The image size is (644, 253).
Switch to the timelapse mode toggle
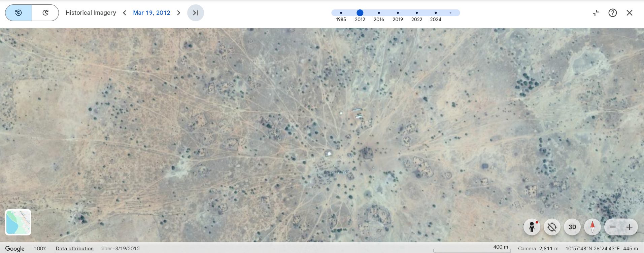tap(45, 13)
